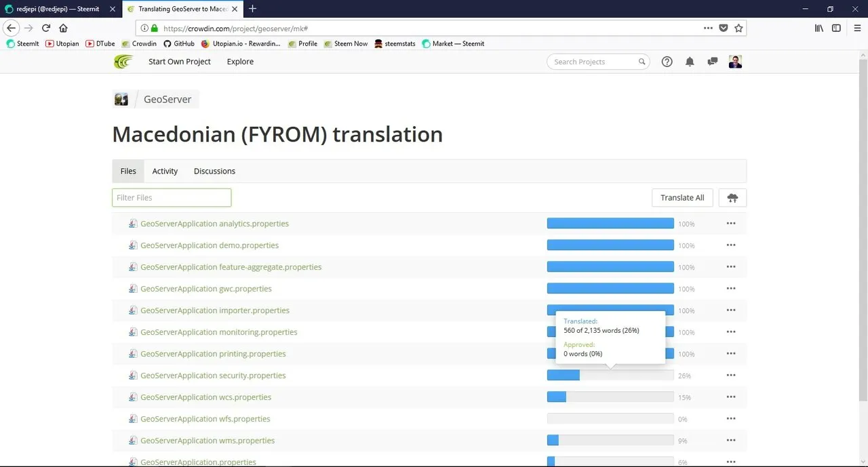Click the cloud download translations icon
The height and width of the screenshot is (467, 868).
click(x=732, y=197)
